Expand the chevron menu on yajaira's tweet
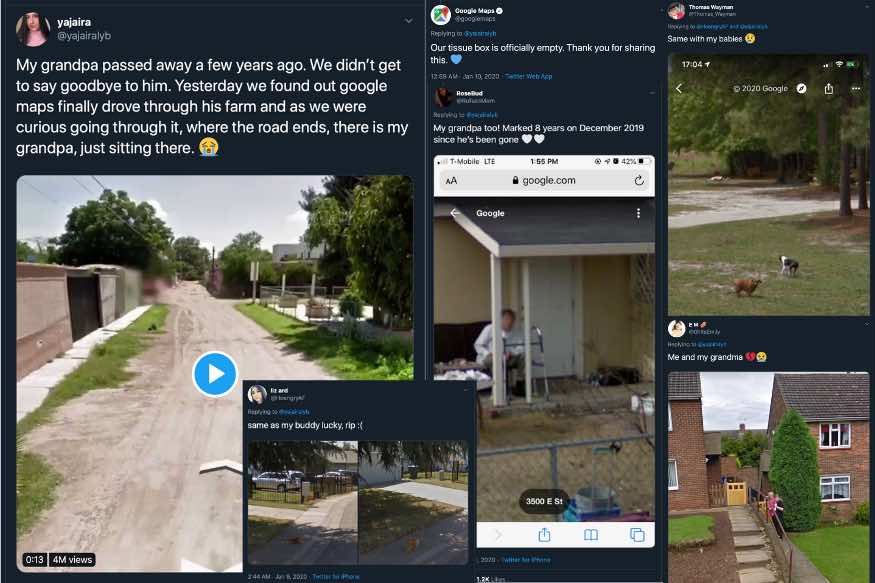Screen dimensions: 875x583 [x=409, y=21]
